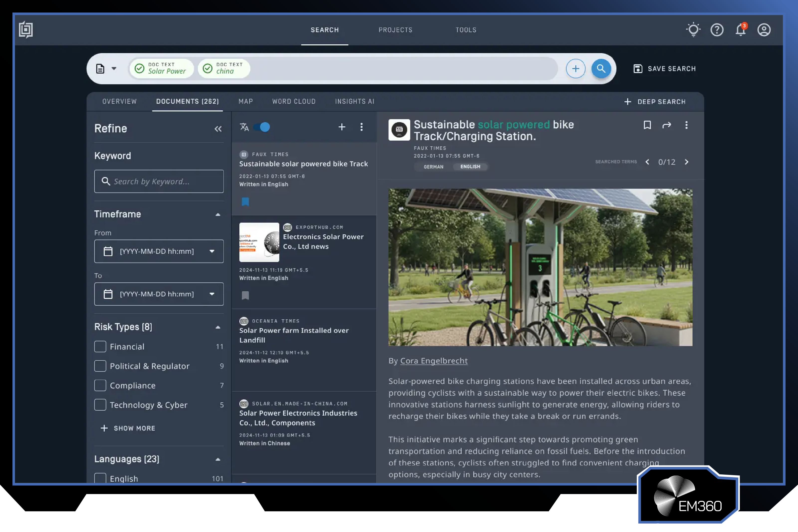
Task: Click the app logo icon in header
Action: pyautogui.click(x=26, y=29)
